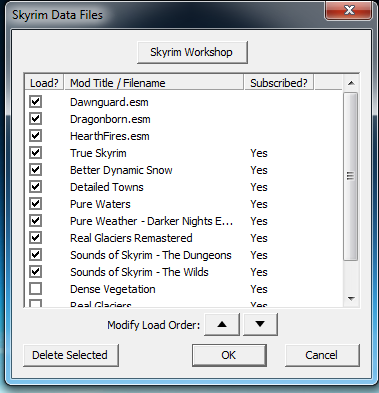
Task: Select the True Skyrim mod name
Action: 98,153
